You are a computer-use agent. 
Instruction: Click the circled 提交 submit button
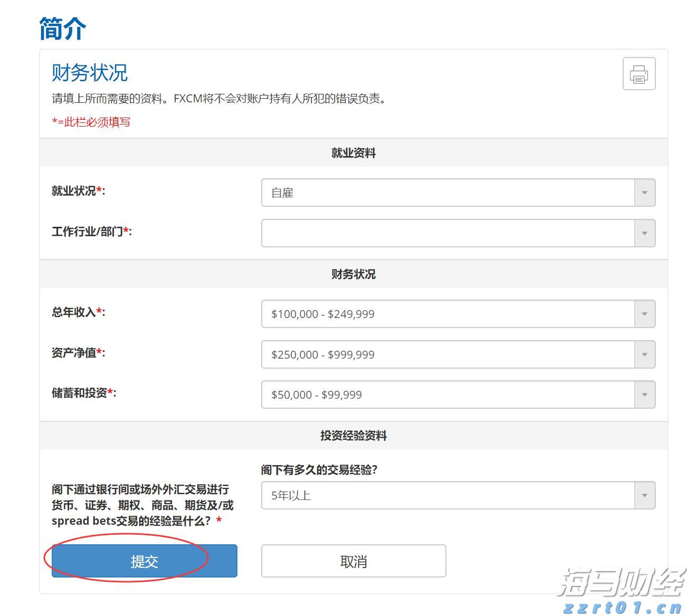click(x=144, y=561)
